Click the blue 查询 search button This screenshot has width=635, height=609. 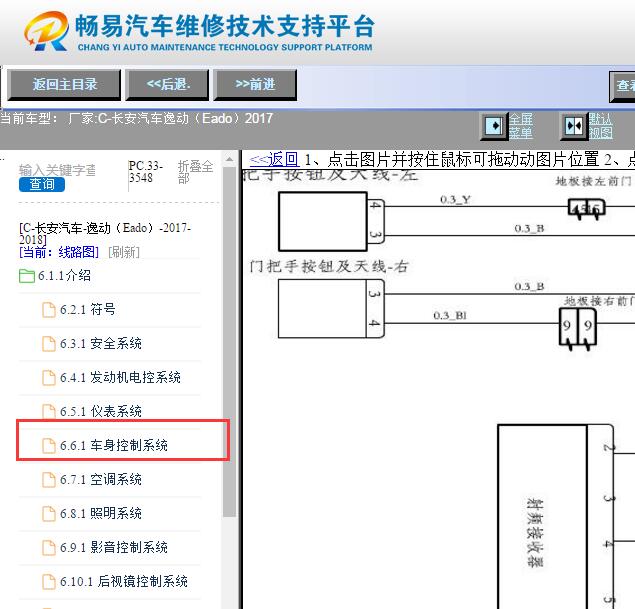42,185
